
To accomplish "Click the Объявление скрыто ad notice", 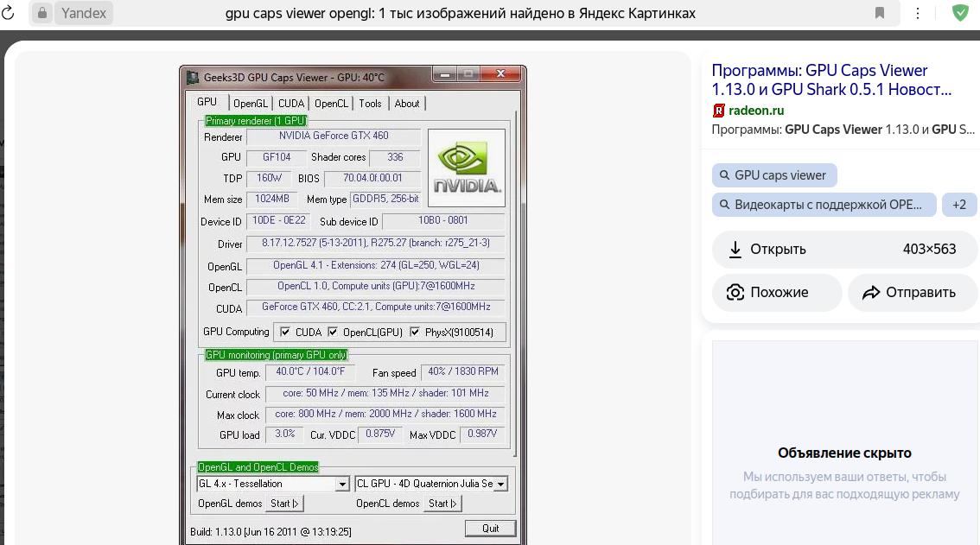I will (x=844, y=453).
